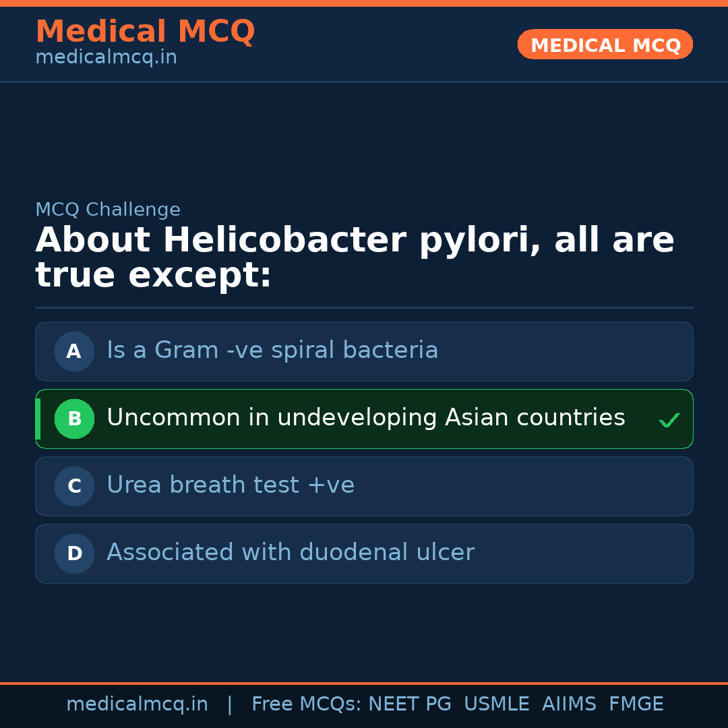Click the Helicobacter pylori question text
The image size is (728, 728).
click(x=355, y=258)
